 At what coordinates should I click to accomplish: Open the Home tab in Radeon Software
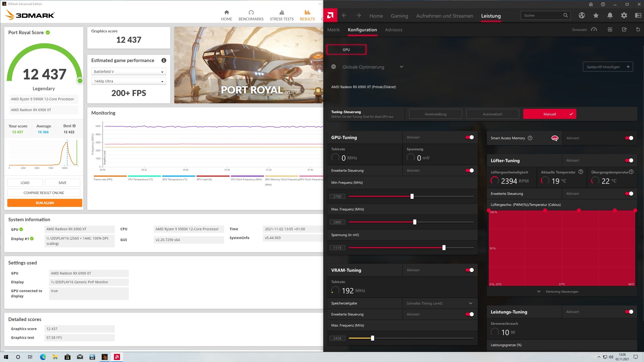[376, 16]
